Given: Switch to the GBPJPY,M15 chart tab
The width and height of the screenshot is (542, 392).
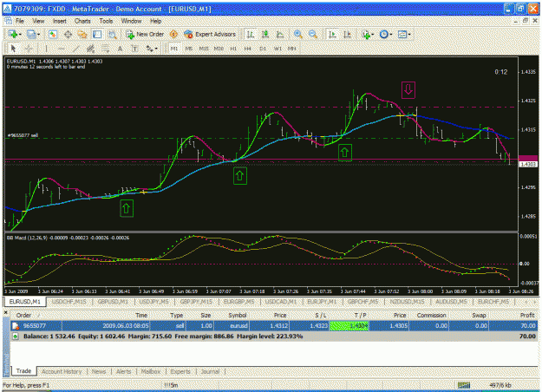Looking at the screenshot, I should click(196, 302).
